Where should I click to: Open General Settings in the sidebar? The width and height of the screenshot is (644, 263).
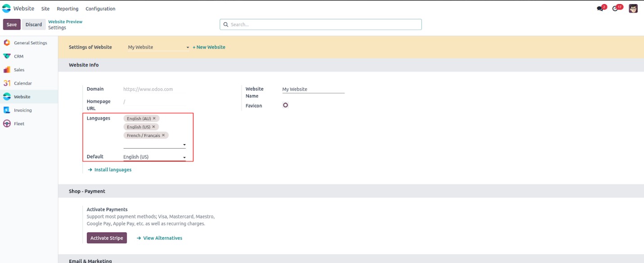pos(30,43)
